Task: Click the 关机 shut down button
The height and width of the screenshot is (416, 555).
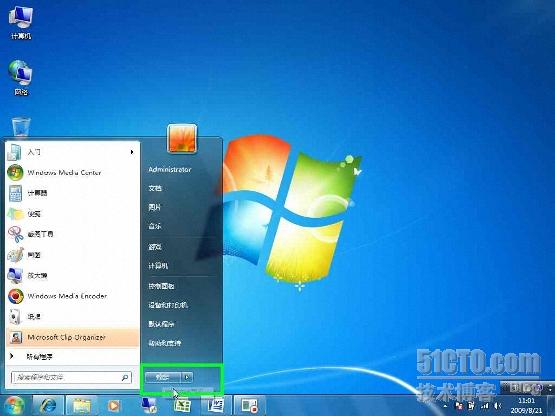Action: pos(163,377)
